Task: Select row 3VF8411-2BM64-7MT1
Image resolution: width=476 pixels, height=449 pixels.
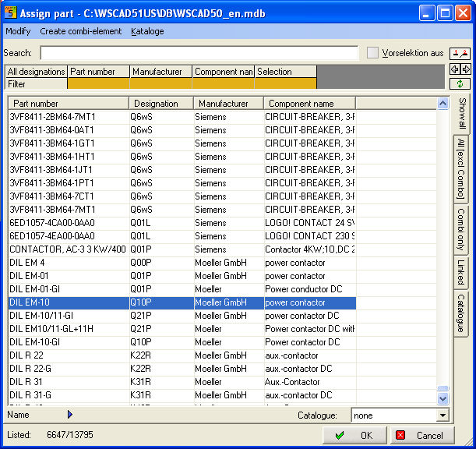Action: coord(182,117)
